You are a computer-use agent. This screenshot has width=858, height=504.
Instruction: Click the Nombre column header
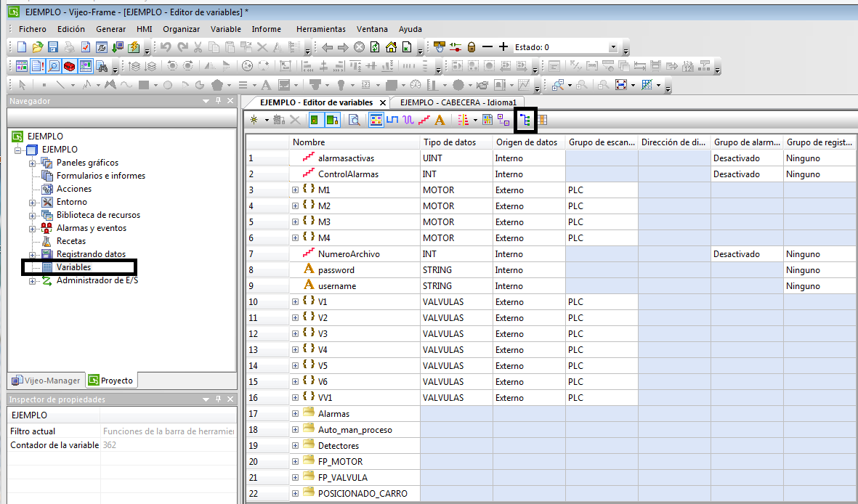point(354,142)
